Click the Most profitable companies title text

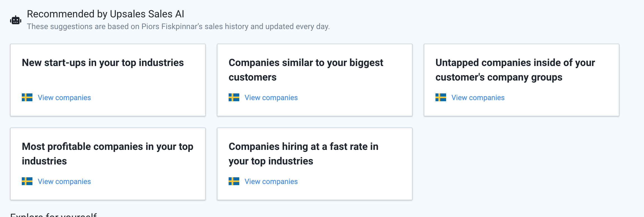click(x=108, y=154)
